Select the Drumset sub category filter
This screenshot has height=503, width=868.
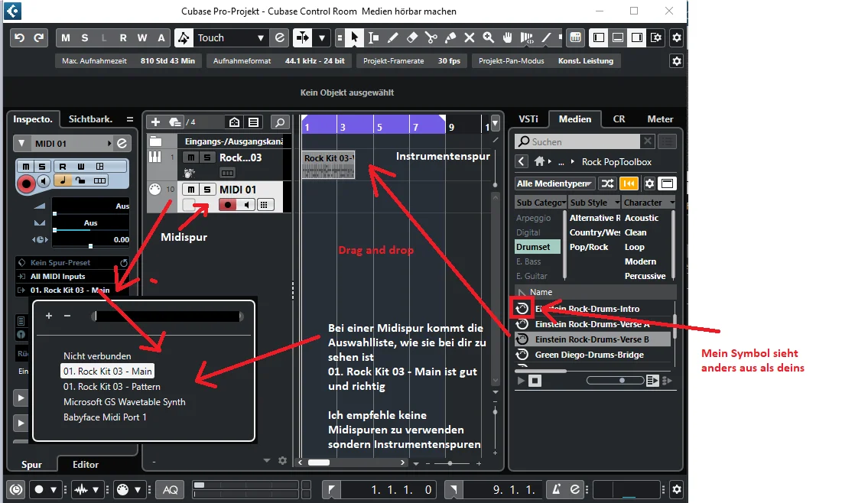[x=538, y=247]
